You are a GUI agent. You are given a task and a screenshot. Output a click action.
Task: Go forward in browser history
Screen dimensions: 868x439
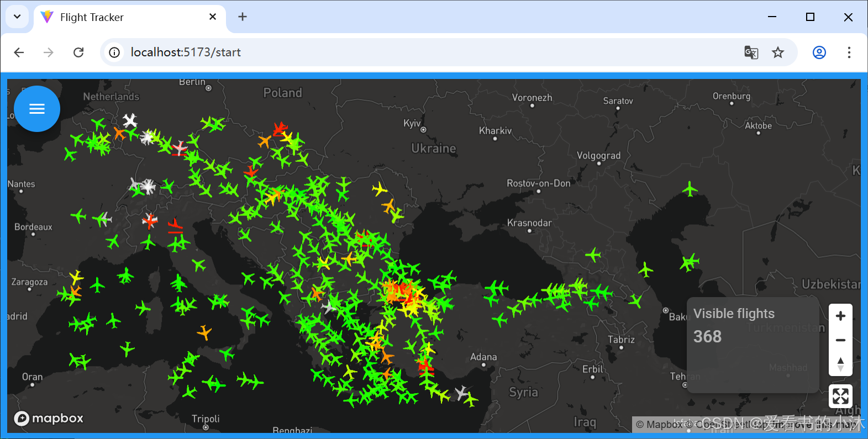pos(49,52)
